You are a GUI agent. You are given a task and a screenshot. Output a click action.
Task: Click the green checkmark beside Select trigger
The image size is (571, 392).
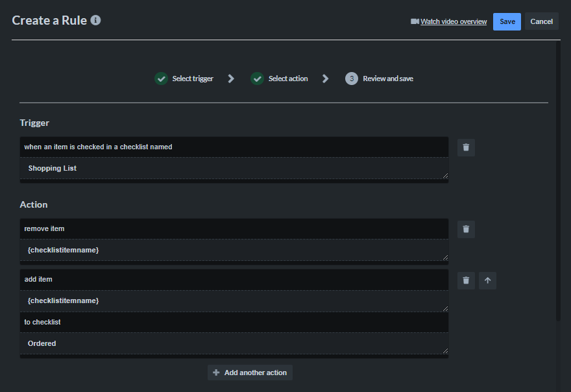161,79
